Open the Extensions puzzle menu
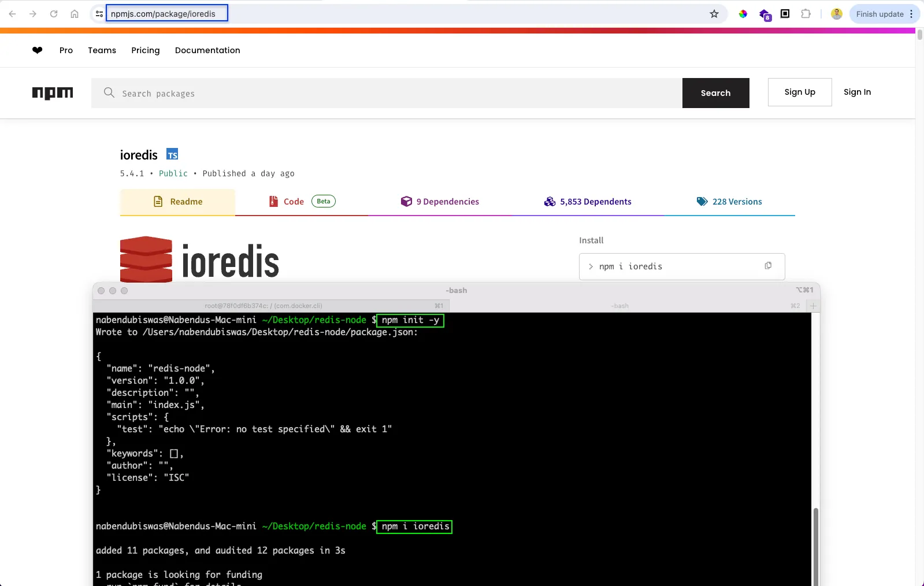 pyautogui.click(x=806, y=13)
